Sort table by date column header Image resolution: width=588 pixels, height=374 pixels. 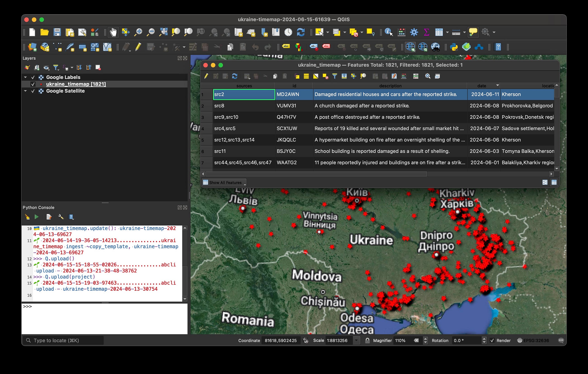(x=484, y=86)
